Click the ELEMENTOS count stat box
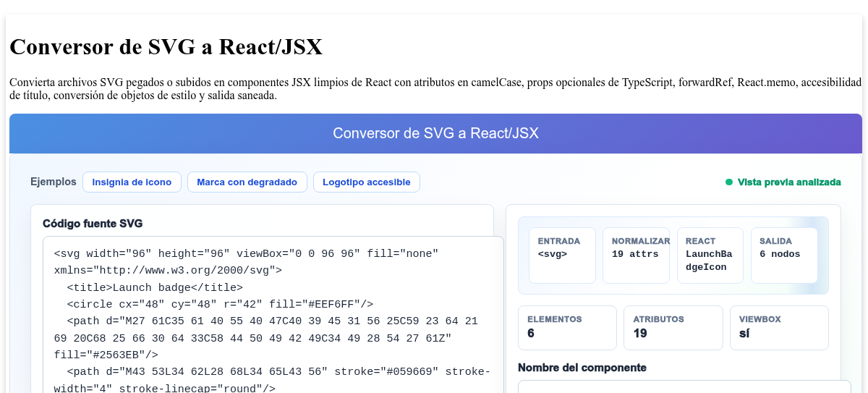 click(567, 327)
